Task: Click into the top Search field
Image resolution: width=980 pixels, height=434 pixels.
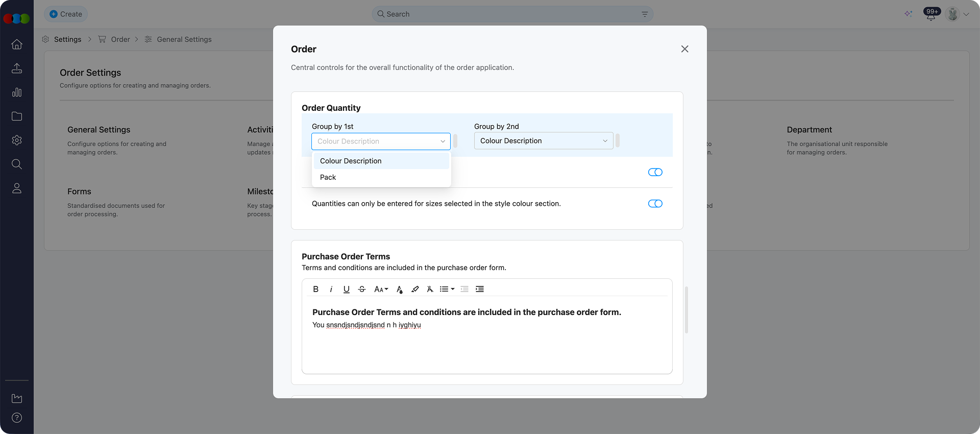Action: [510, 14]
